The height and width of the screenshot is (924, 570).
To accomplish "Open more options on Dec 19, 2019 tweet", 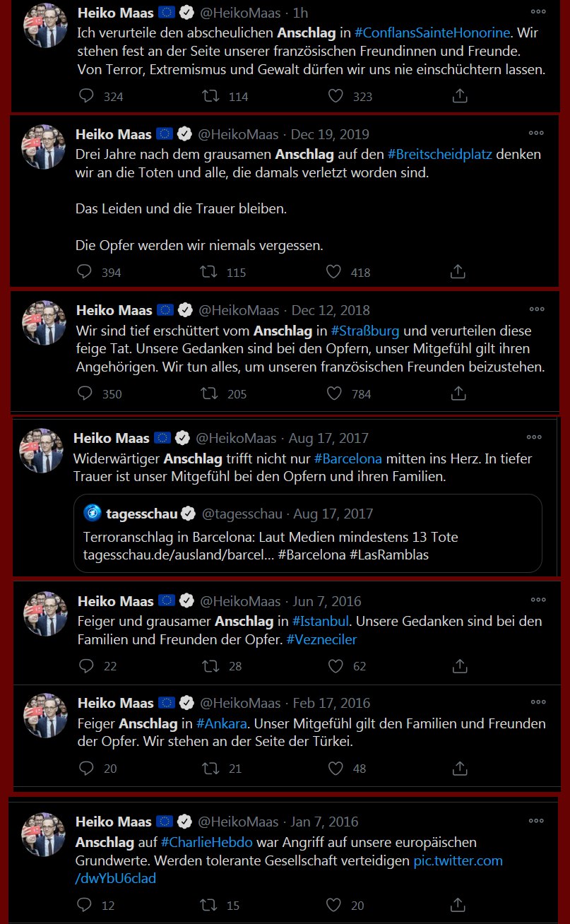I will click(537, 134).
